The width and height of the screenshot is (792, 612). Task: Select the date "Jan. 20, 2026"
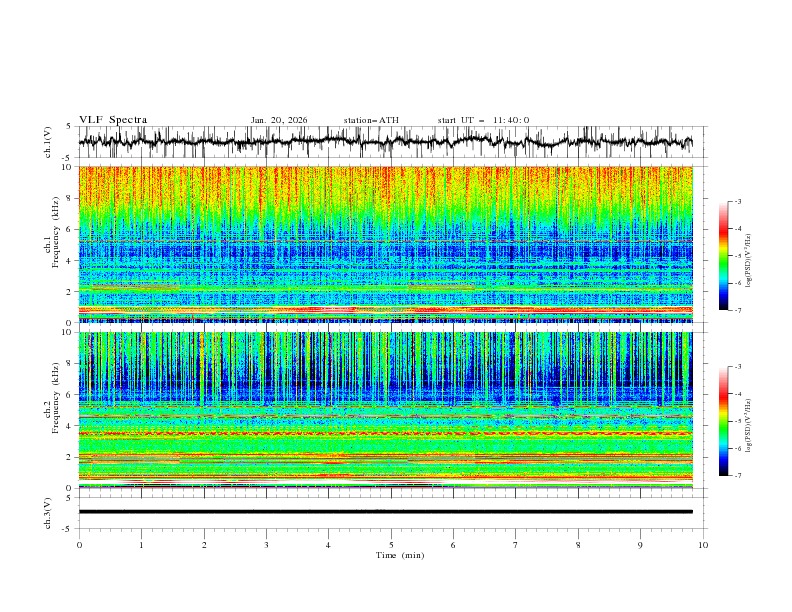point(279,120)
